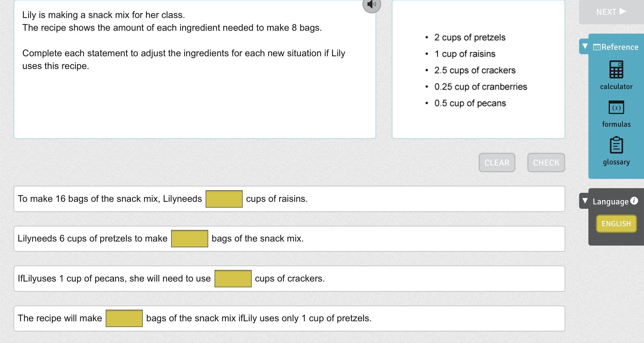
Task: Collapse the Reference panel arrow
Action: click(x=585, y=46)
